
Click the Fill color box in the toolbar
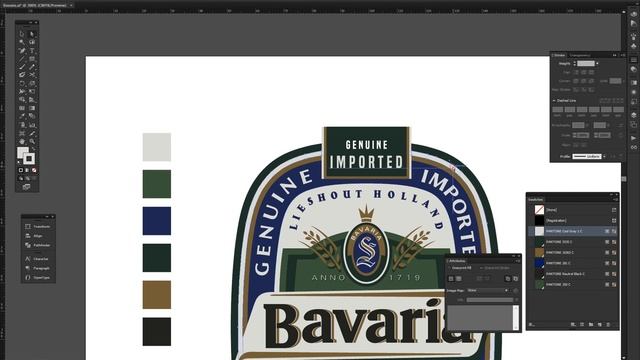(22, 152)
